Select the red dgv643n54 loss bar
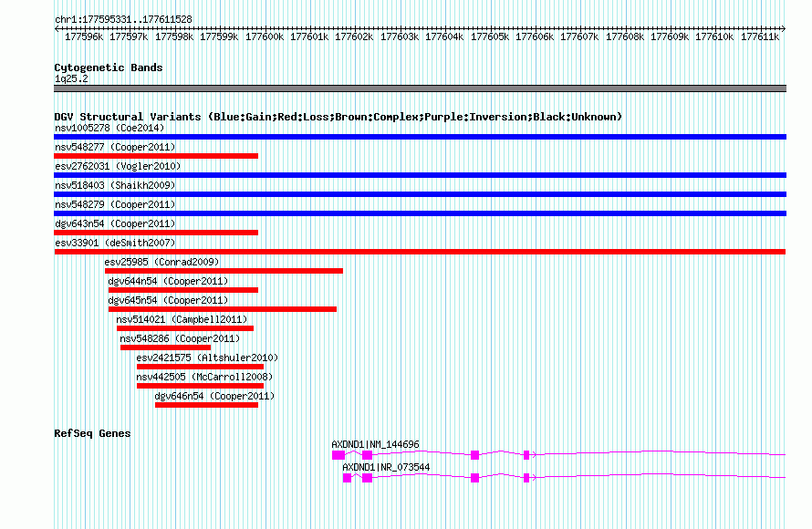This screenshot has height=529, width=812. (156, 233)
